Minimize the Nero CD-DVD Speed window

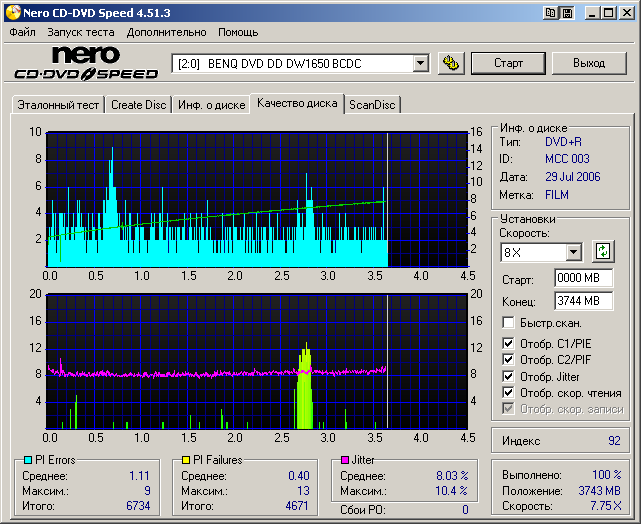(592, 13)
